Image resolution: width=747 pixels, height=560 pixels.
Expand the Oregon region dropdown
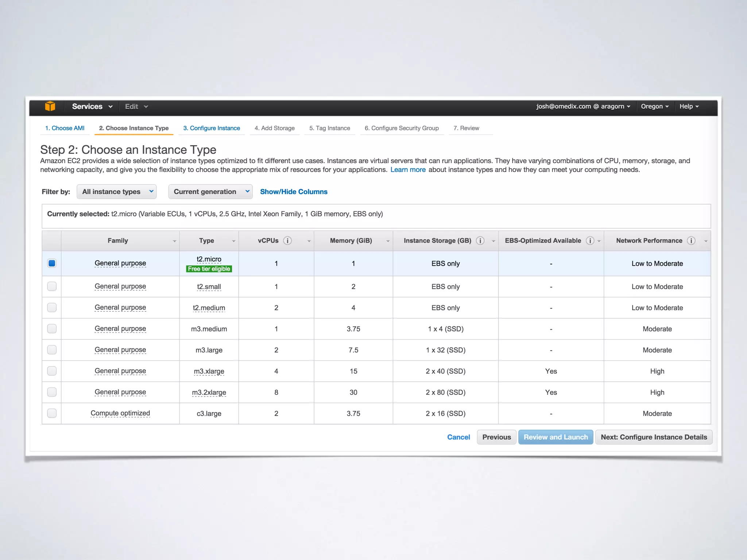[655, 106]
